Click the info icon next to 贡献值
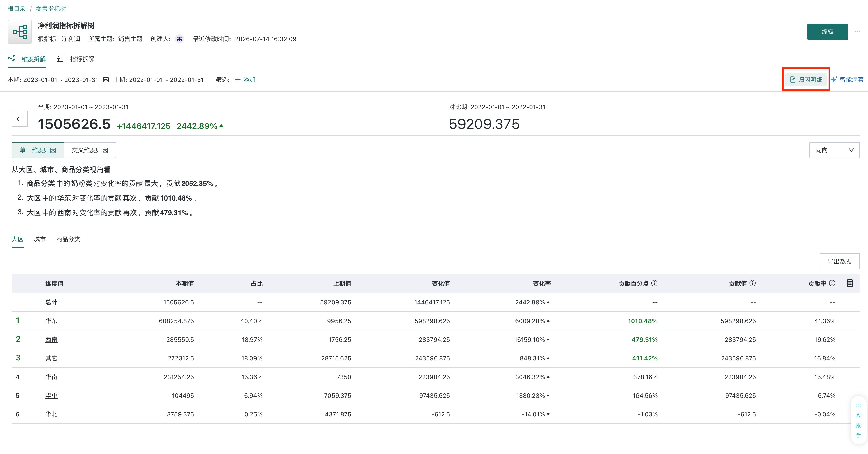This screenshot has height=454, width=868. pyautogui.click(x=752, y=283)
